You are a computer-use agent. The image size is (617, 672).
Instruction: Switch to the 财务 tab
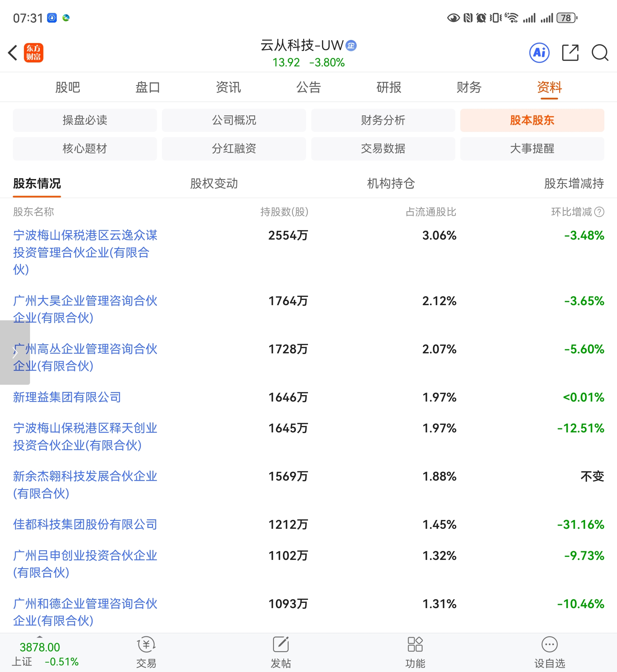click(469, 88)
